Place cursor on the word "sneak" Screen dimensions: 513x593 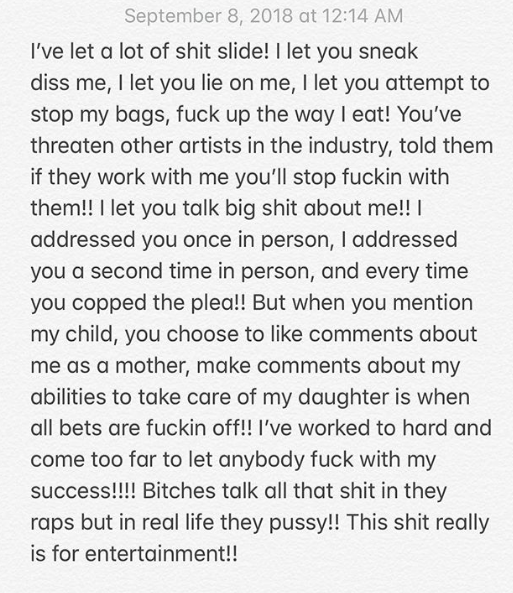click(388, 51)
